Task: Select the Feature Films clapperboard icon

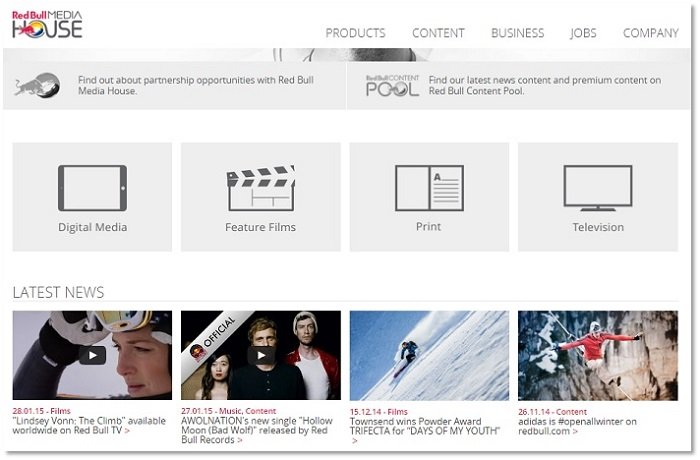Action: pyautogui.click(x=261, y=188)
